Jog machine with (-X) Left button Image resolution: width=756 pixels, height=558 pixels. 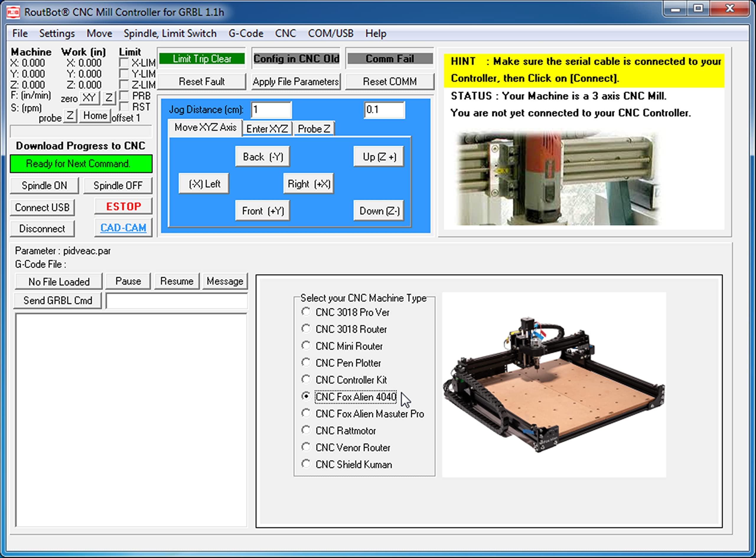[x=204, y=184]
